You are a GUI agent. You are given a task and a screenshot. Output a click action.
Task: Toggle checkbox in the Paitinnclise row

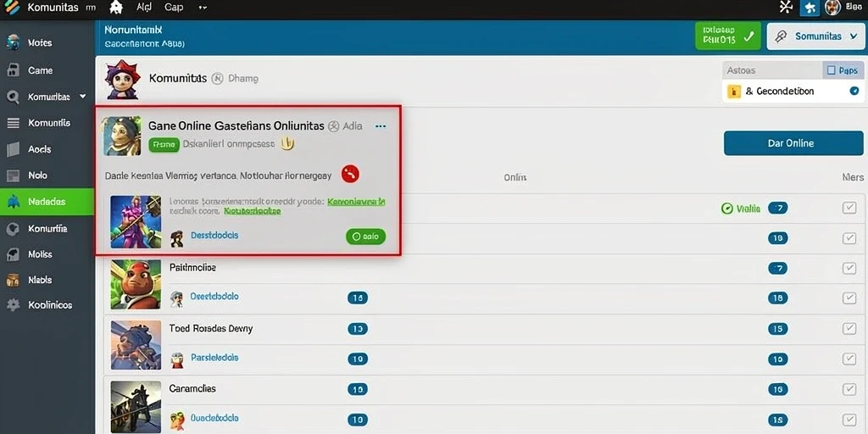click(849, 269)
